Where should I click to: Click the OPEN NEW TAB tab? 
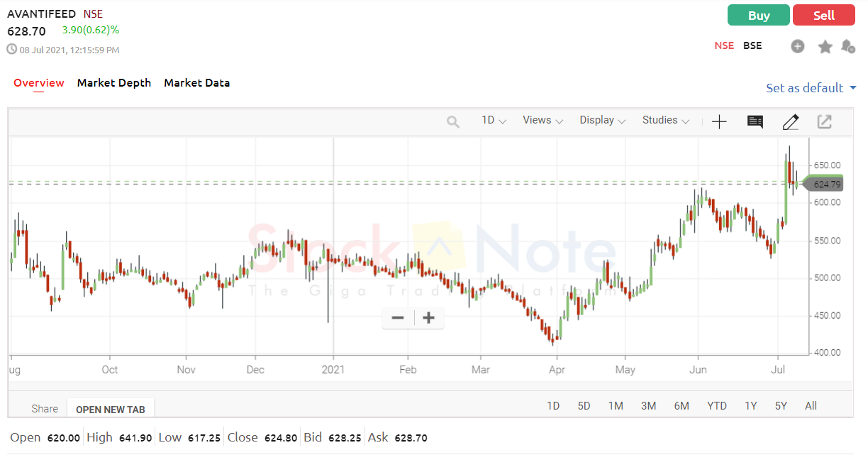click(x=111, y=410)
